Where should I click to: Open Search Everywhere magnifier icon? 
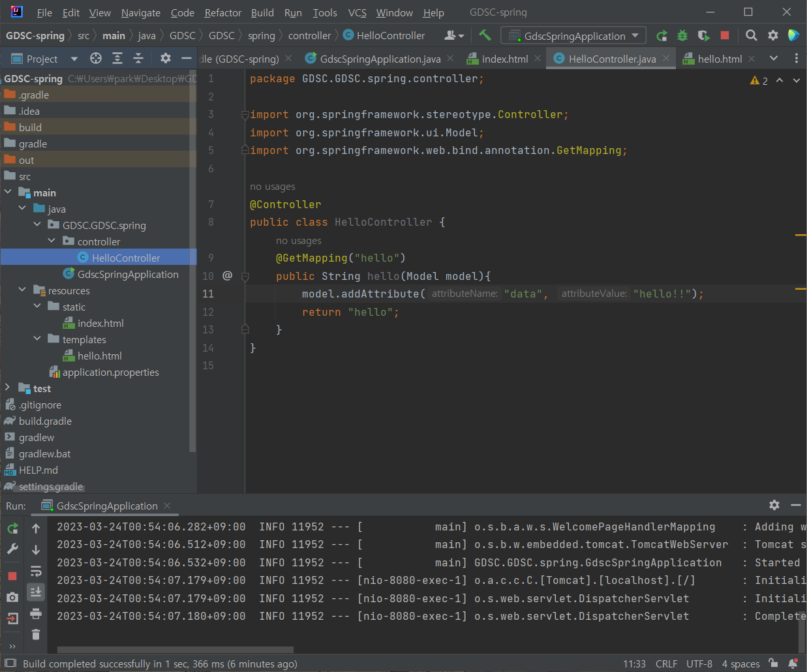[x=752, y=35]
